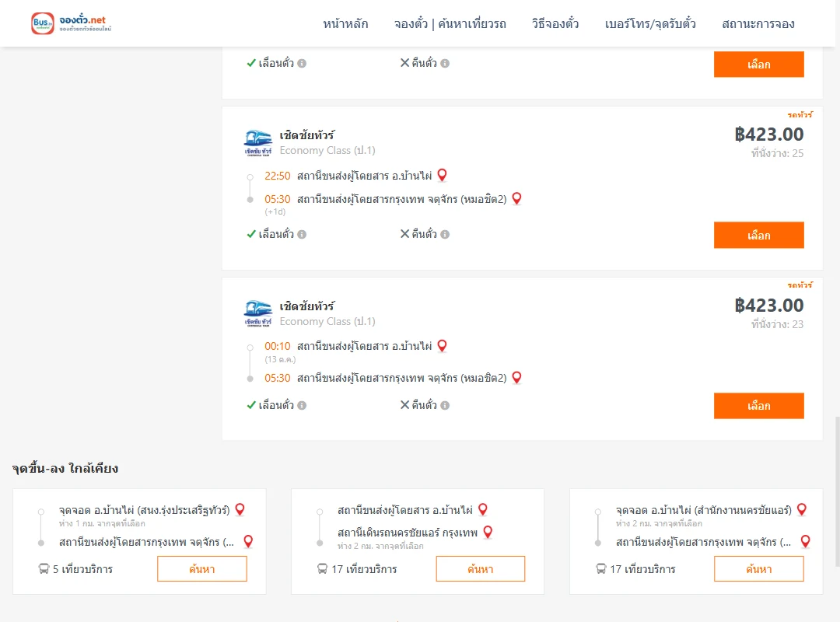Open map pin for สถานีเดินรถนครชัยแอร์ กรุงเทพ
The width and height of the screenshot is (840, 622).
[488, 532]
